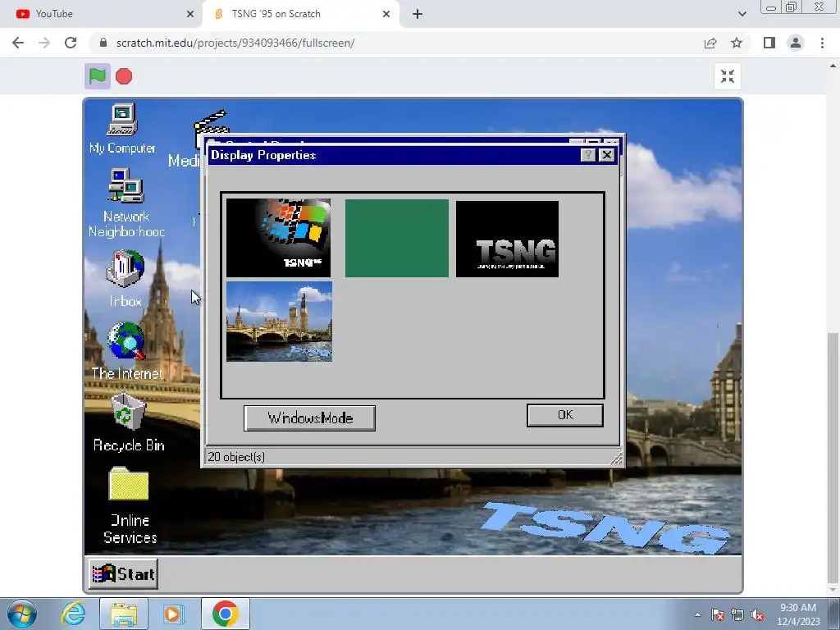Image resolution: width=840 pixels, height=630 pixels.
Task: Click the Chrome taskbar icon
Action: click(225, 614)
